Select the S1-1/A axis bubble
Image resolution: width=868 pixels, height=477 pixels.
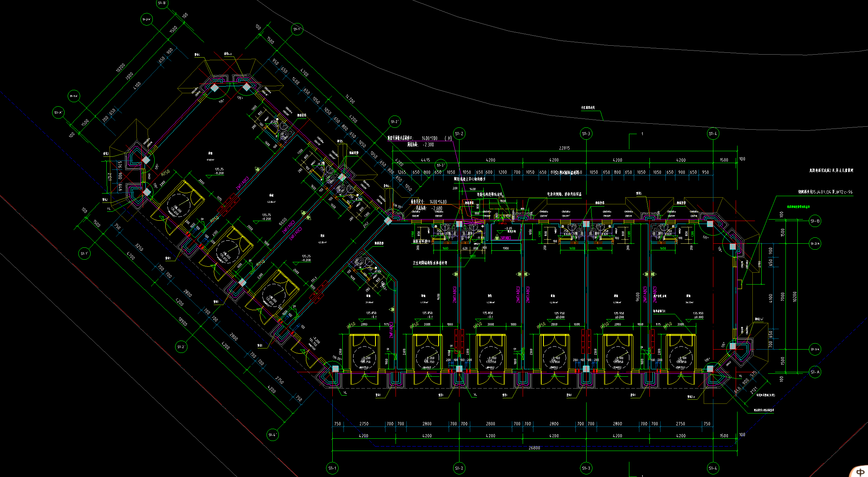[x=815, y=349]
